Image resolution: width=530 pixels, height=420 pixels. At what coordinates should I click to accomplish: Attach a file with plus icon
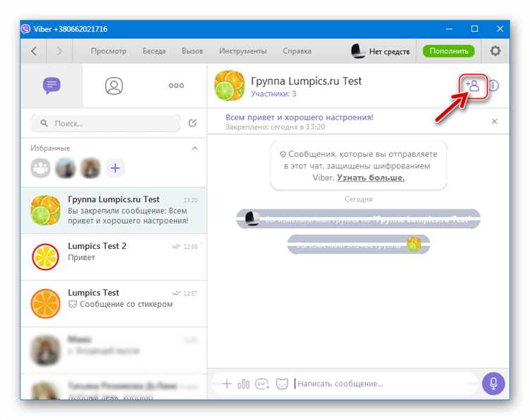click(x=227, y=384)
